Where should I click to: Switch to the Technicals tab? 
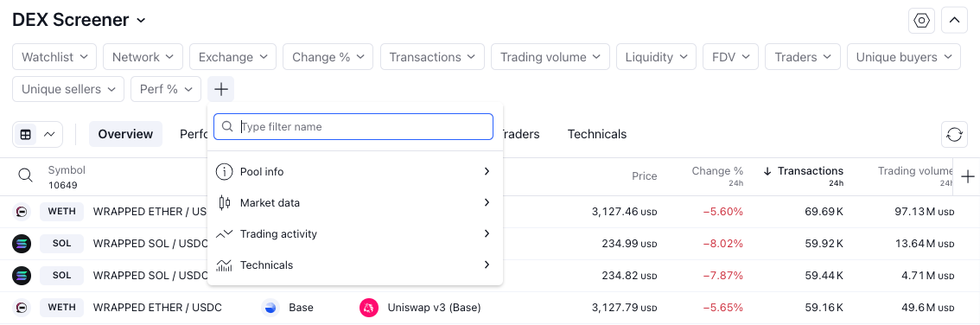[597, 134]
